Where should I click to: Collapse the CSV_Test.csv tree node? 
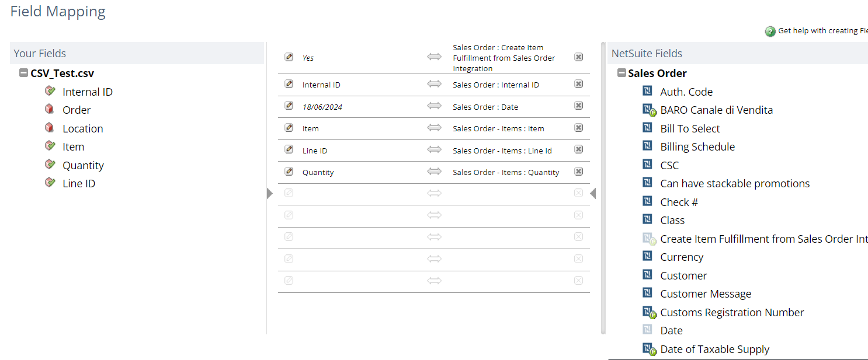coord(23,73)
